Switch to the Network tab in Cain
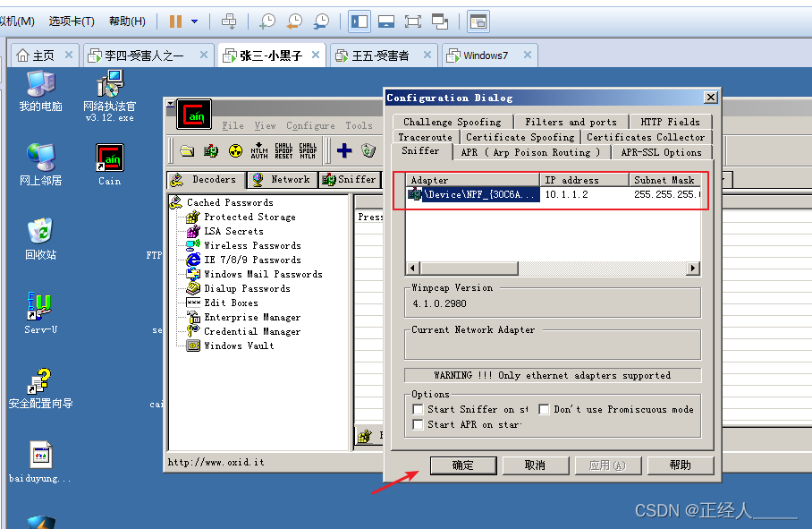The image size is (812, 529). (x=283, y=179)
